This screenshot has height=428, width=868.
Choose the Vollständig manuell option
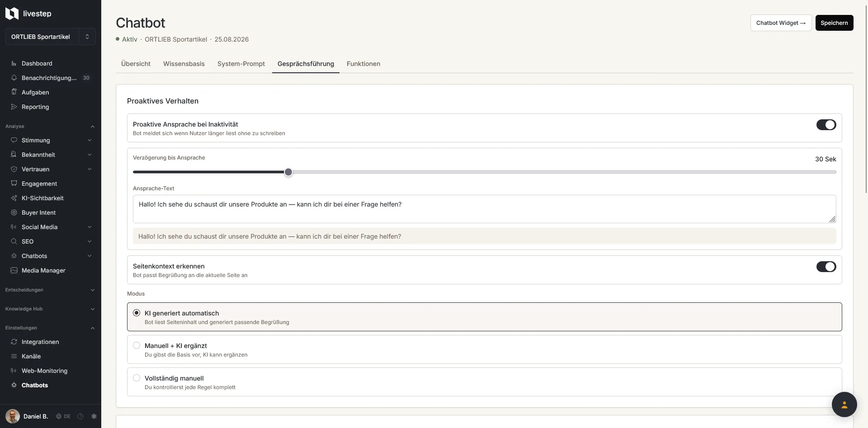484,382
